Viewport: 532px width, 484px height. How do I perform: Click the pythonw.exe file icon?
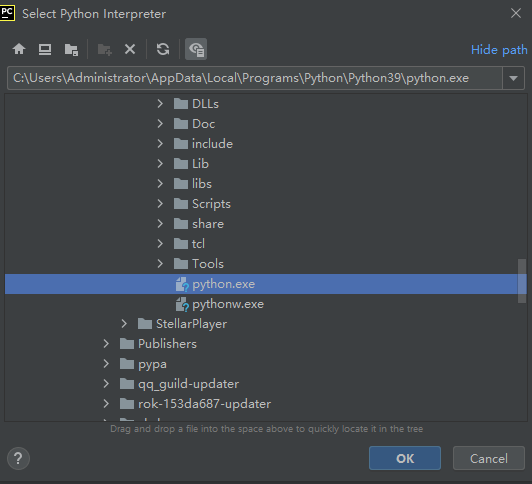[182, 304]
